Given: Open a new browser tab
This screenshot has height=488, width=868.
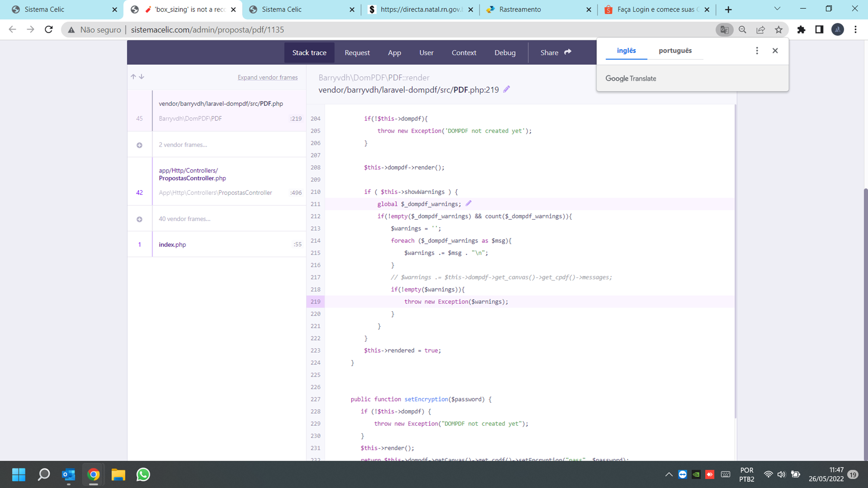Looking at the screenshot, I should tap(728, 9).
